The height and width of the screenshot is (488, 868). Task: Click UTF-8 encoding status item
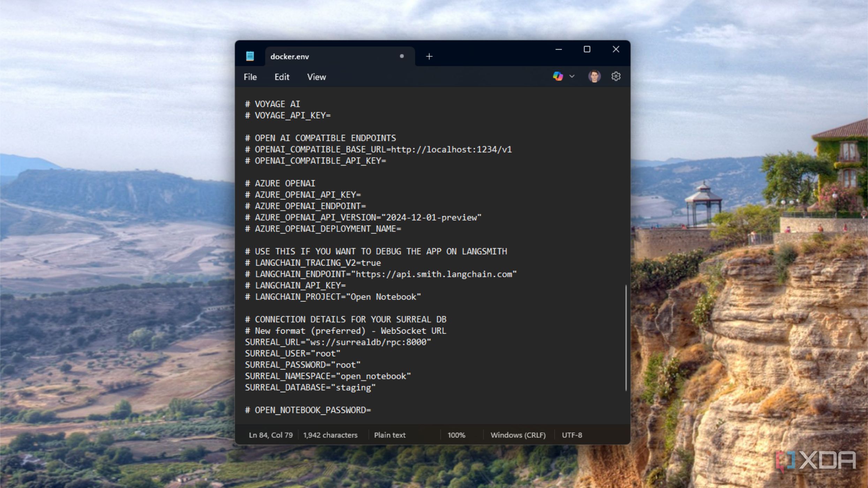(572, 435)
